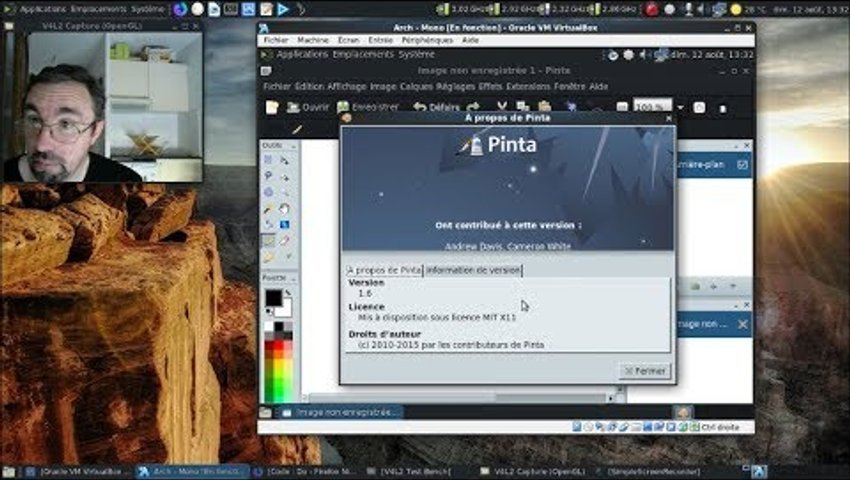This screenshot has width=850, height=480.
Task: Collapse the Palette panel arrow
Action: point(293,278)
